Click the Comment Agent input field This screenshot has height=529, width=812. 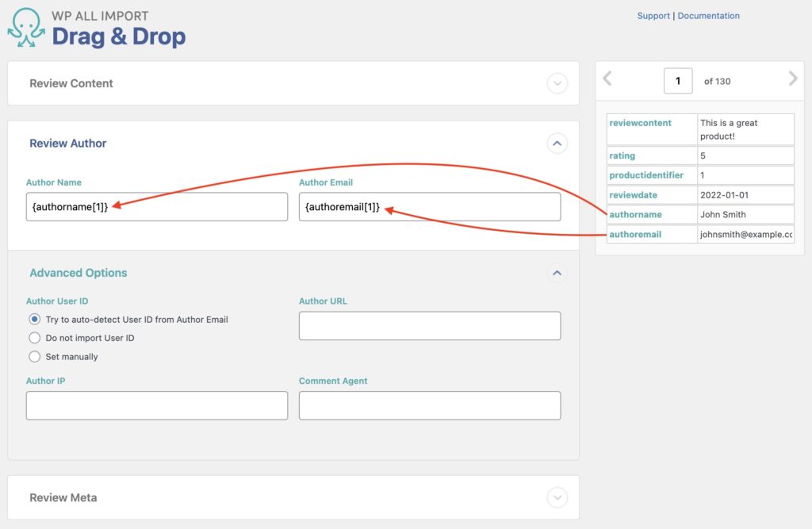click(x=429, y=405)
